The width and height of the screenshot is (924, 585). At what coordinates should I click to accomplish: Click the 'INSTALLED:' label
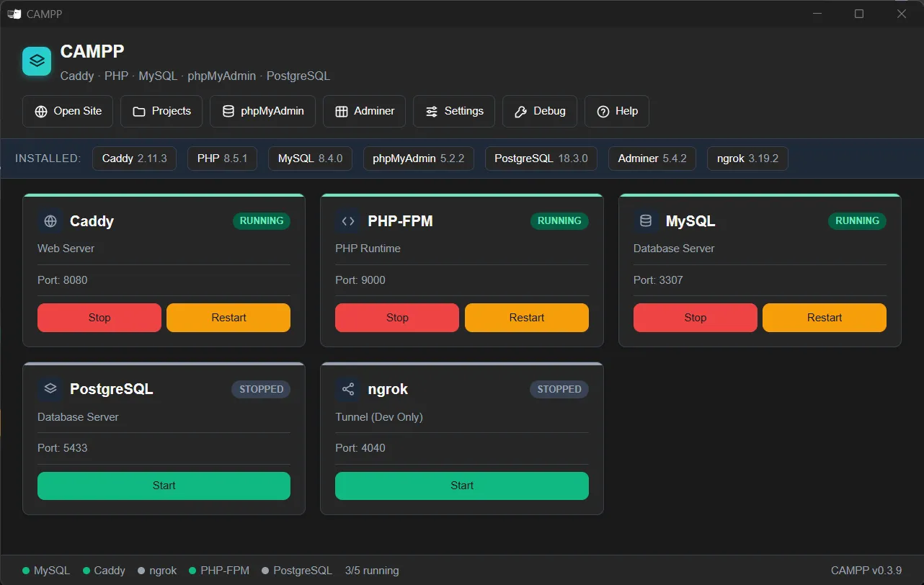click(x=48, y=158)
